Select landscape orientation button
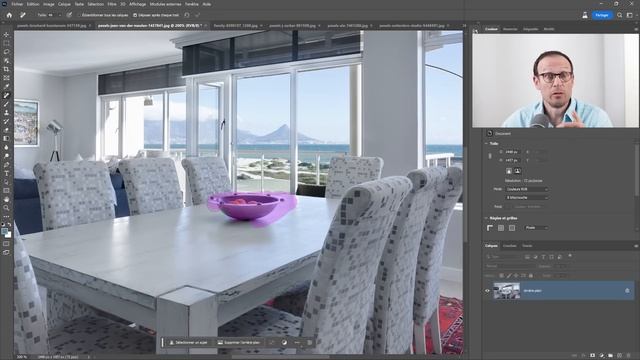Screen dimensions: 640x360 coord(517,171)
